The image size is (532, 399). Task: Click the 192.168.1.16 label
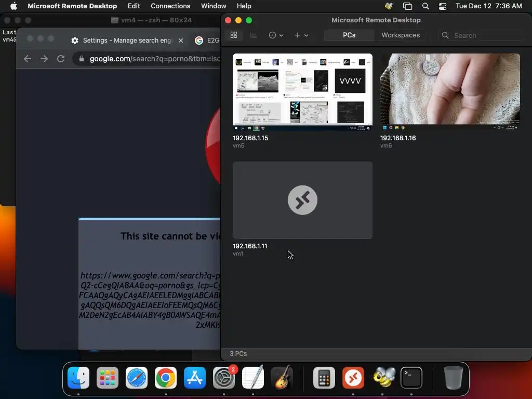click(x=398, y=138)
